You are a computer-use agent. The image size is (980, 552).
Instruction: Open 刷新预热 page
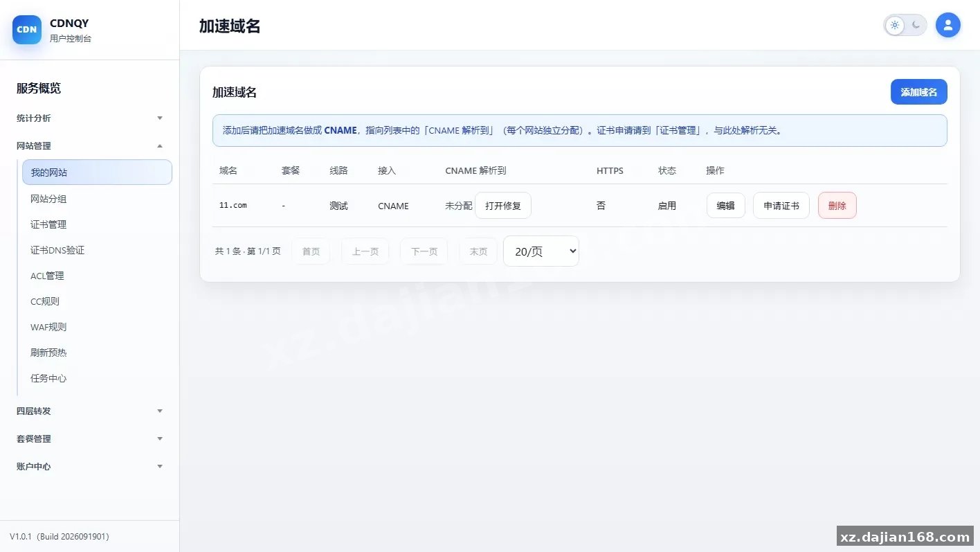pos(97,353)
